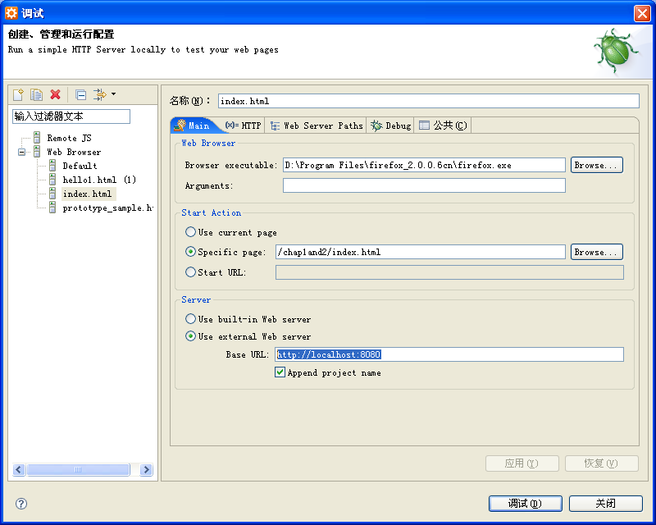656x525 pixels.
Task: Open the Web Server Paths tab
Action: point(316,125)
